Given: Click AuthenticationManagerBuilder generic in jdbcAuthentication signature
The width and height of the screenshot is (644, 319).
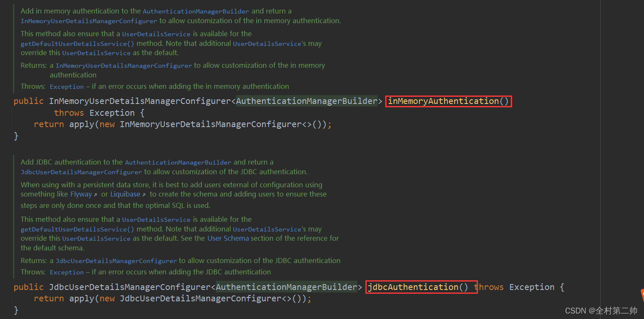Looking at the screenshot, I should point(287,287).
